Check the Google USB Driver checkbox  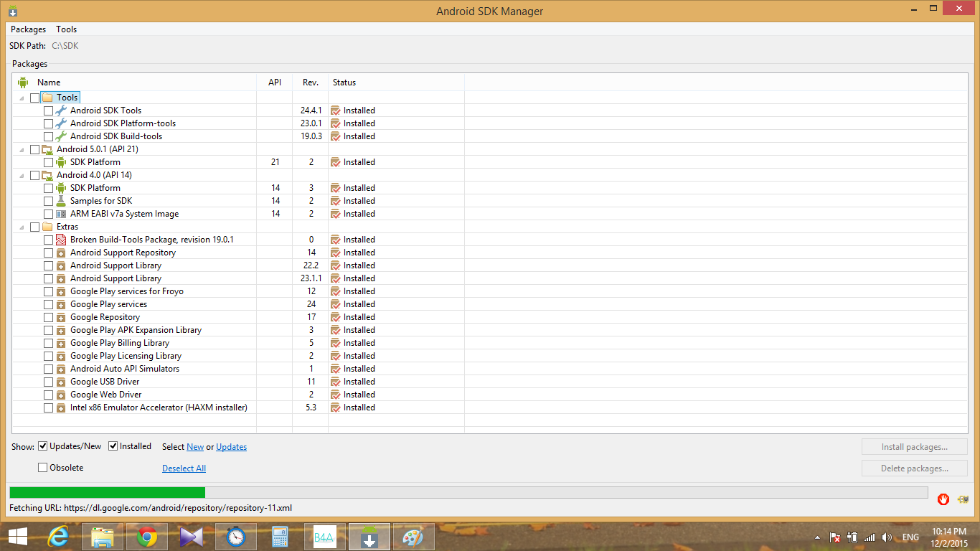coord(48,382)
